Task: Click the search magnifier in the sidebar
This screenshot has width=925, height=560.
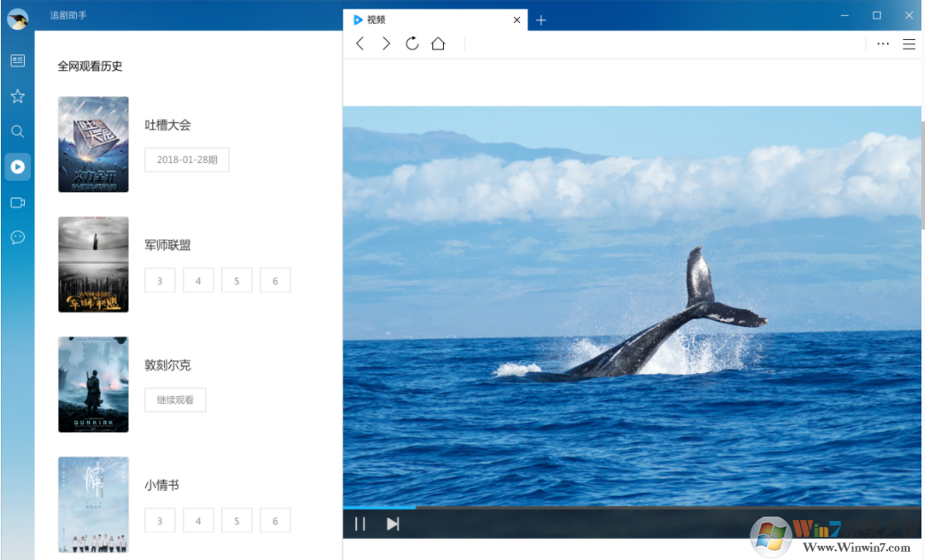Action: click(x=17, y=131)
